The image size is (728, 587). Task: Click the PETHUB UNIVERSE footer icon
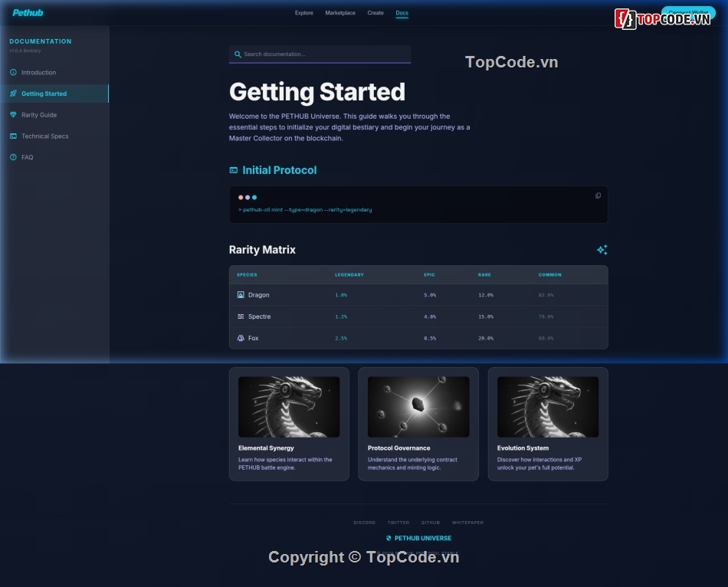point(389,538)
